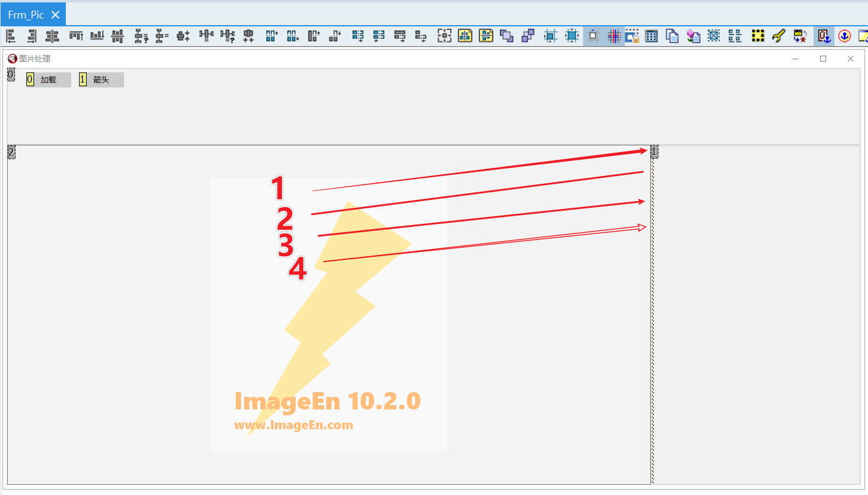The image size is (868, 495).
Task: Click the copy documents icon
Action: (x=672, y=37)
